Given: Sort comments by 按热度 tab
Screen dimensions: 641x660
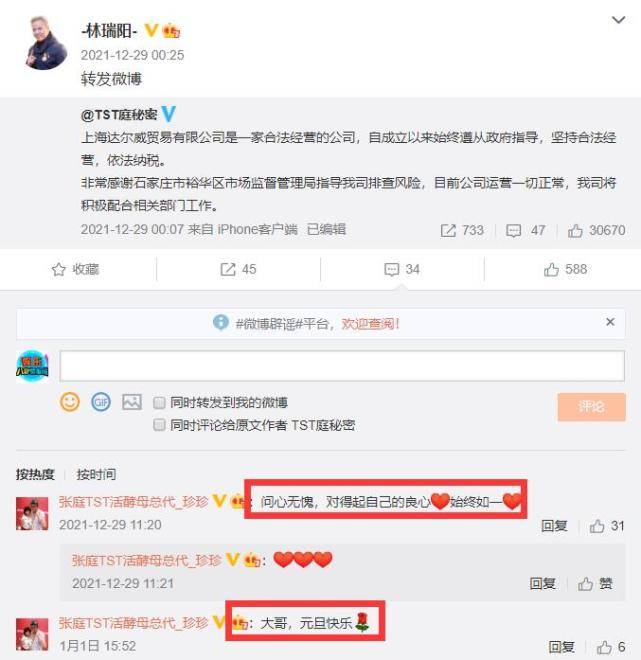Looking at the screenshot, I should pyautogui.click(x=35, y=474).
